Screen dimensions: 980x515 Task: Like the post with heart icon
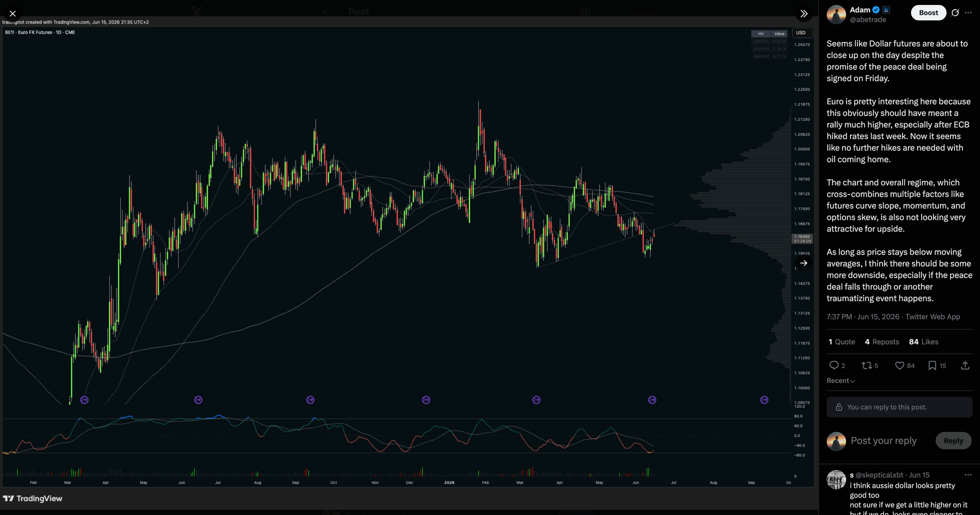(900, 366)
